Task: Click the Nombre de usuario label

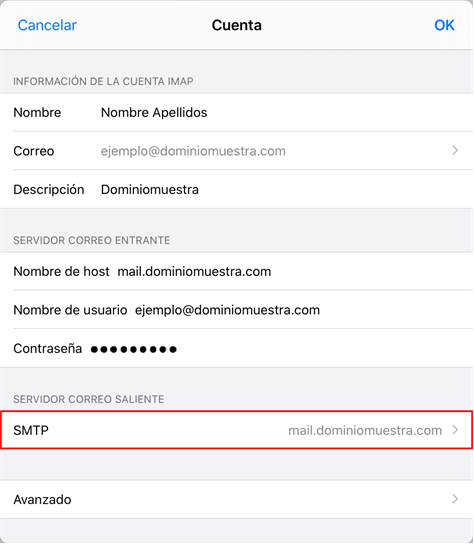Action: pos(70,310)
